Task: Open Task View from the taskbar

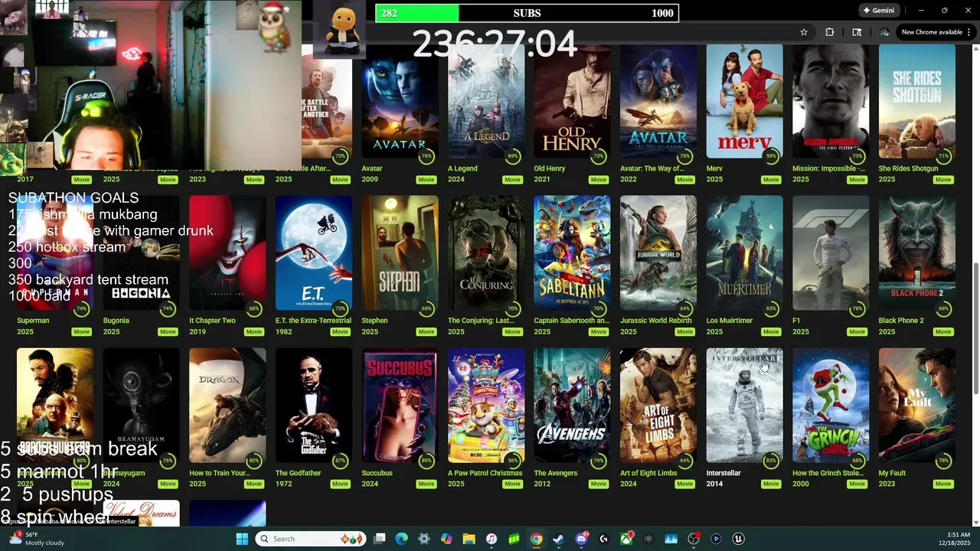Action: (x=379, y=539)
